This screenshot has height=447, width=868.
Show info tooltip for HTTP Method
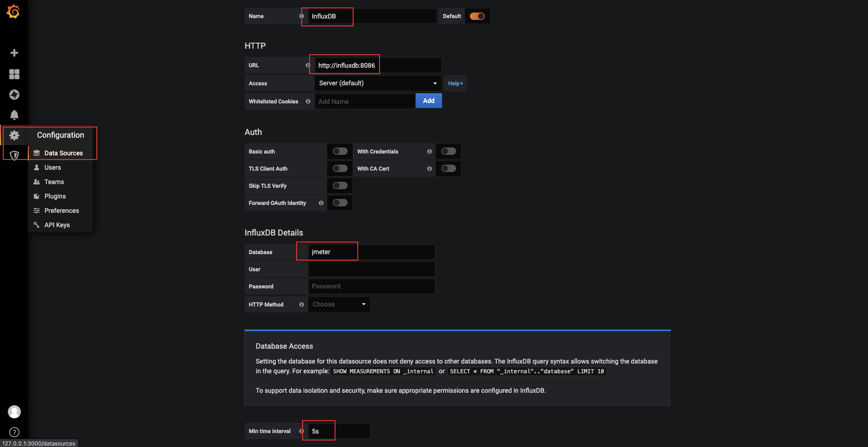(x=302, y=305)
